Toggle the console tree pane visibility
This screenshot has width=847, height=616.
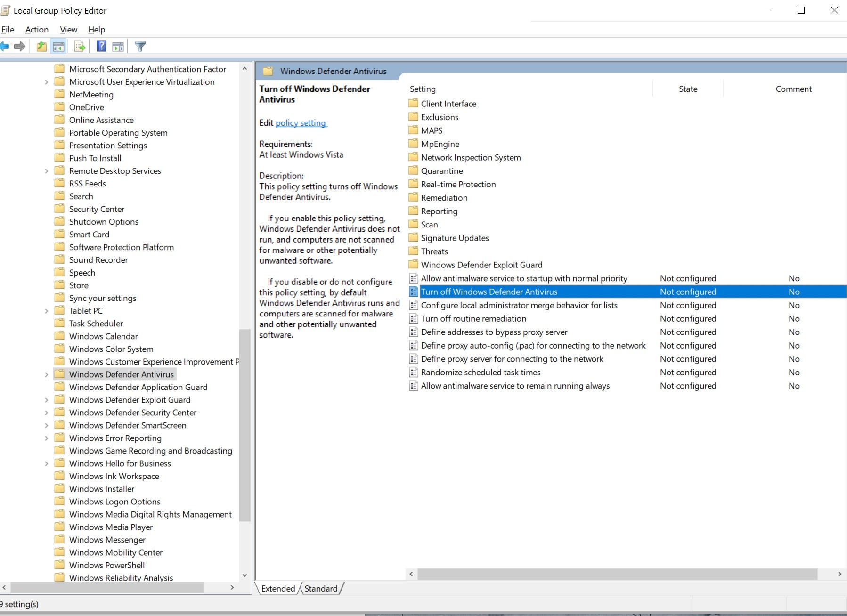(x=58, y=46)
